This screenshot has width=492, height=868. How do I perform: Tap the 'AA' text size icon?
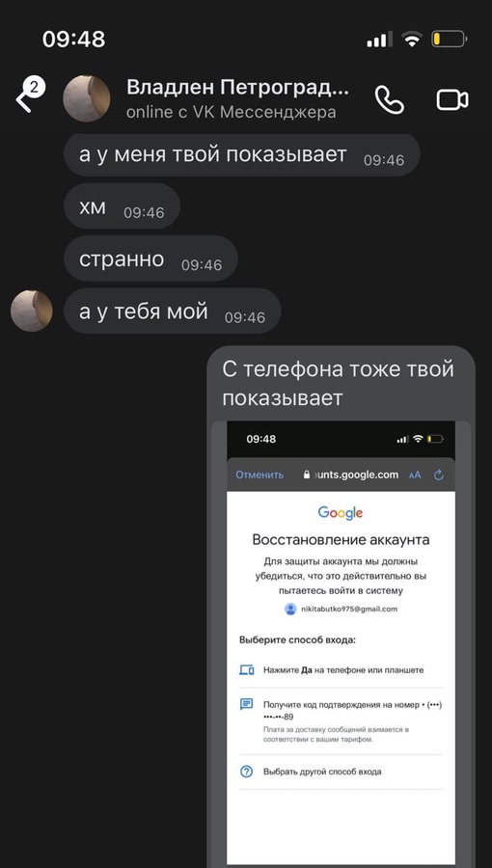[415, 475]
